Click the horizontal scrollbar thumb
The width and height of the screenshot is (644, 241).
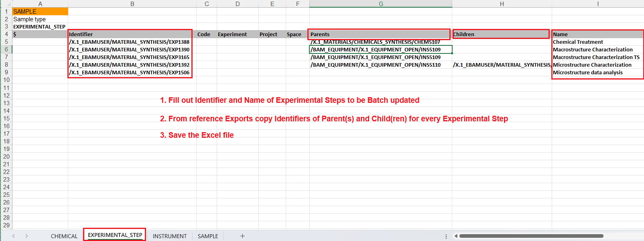click(531, 236)
